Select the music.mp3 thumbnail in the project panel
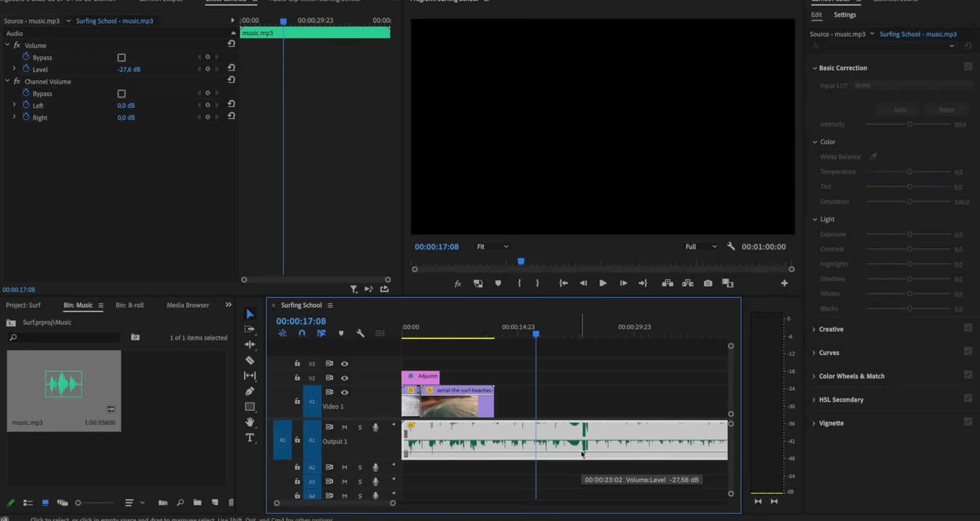980x521 pixels. tap(63, 384)
